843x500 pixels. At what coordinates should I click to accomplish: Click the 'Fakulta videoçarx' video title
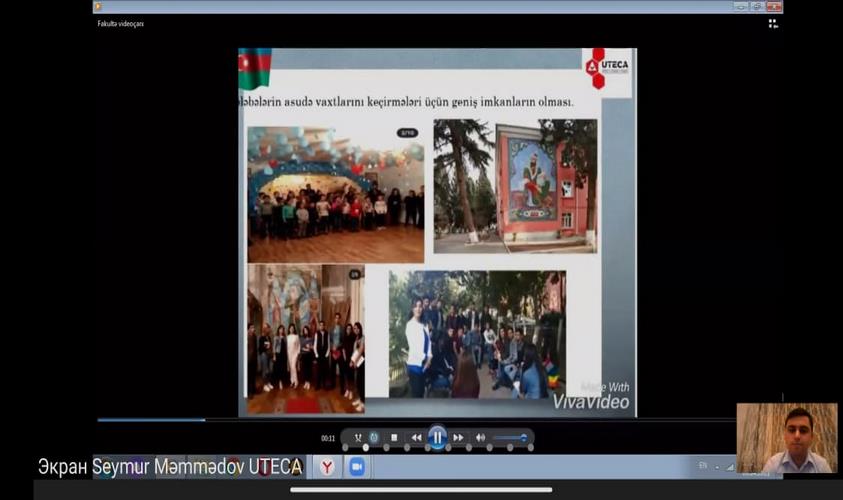click(120, 24)
